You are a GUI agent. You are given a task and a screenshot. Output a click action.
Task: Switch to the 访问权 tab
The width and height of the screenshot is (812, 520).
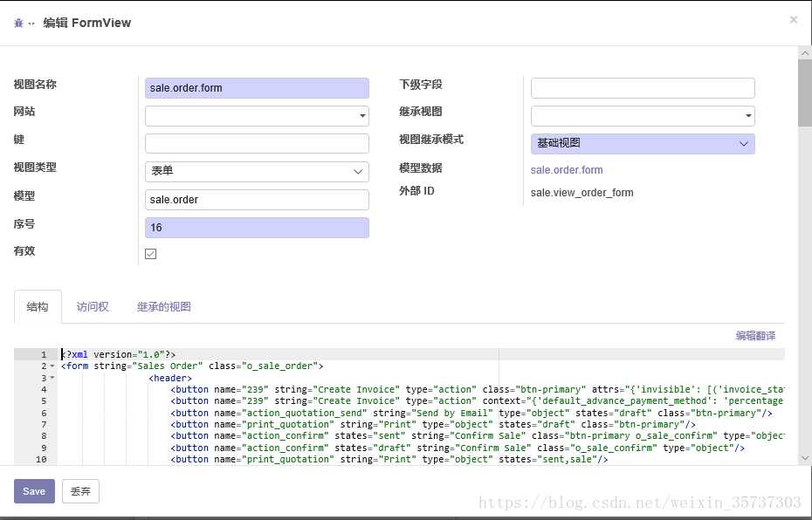pos(93,307)
